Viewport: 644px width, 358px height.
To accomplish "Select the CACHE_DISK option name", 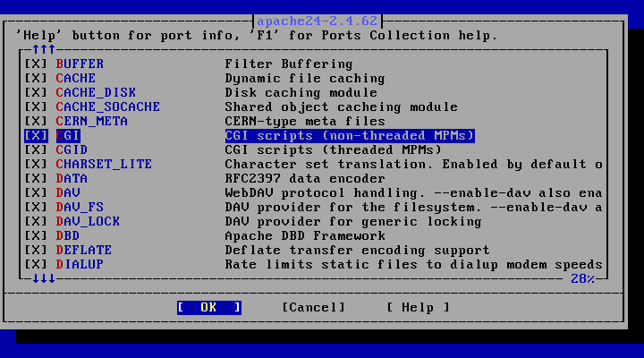I will coord(96,93).
